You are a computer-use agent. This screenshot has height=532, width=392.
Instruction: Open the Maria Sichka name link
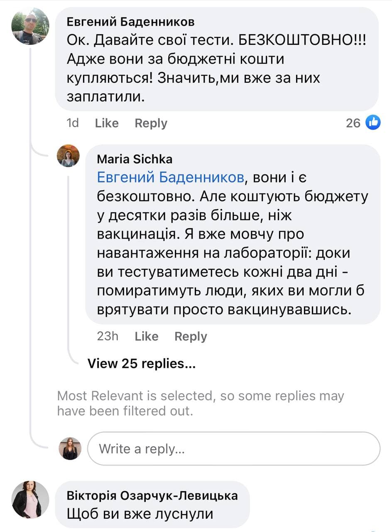135,159
